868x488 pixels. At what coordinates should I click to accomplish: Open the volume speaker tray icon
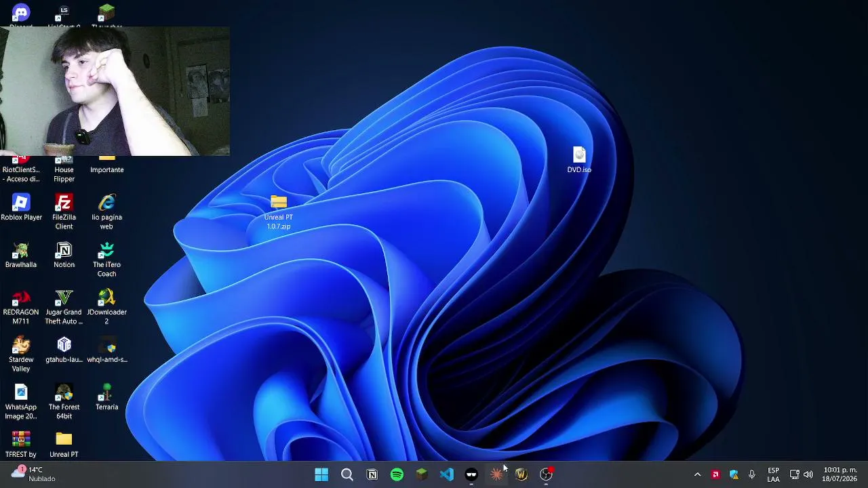click(x=808, y=474)
